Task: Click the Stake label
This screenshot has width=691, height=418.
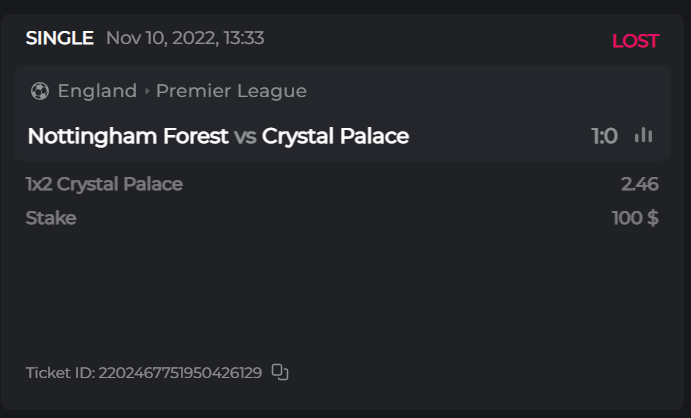Action: coord(51,218)
